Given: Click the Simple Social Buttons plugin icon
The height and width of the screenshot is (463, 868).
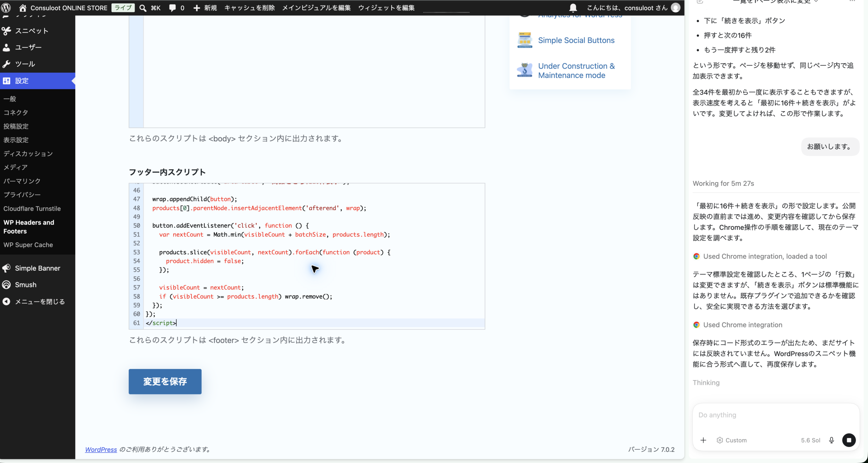Looking at the screenshot, I should point(525,40).
